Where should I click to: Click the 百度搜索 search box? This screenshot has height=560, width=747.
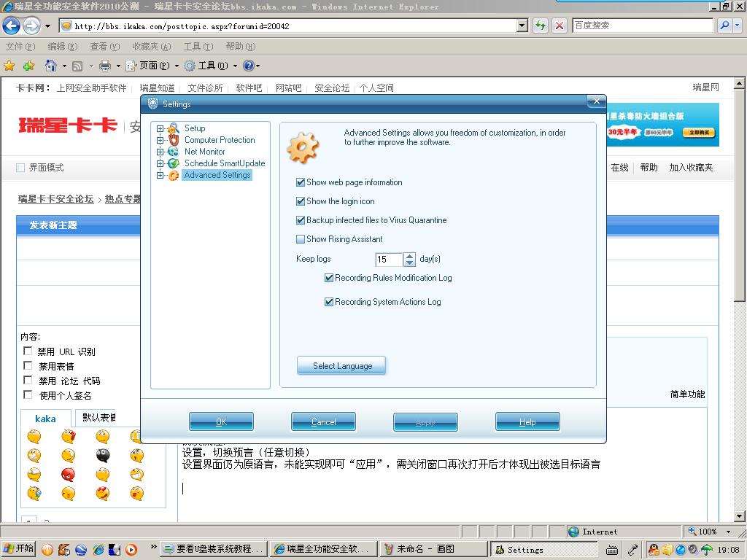click(642, 26)
